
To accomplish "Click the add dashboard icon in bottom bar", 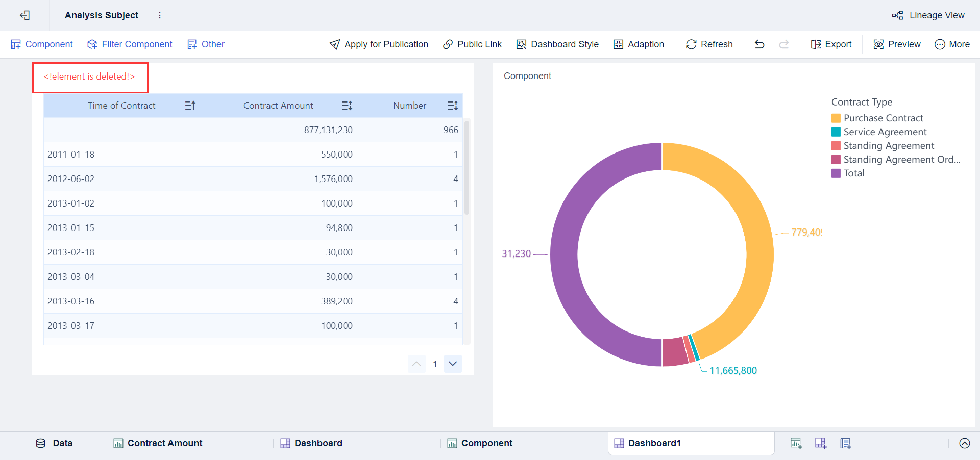I will click(x=820, y=443).
